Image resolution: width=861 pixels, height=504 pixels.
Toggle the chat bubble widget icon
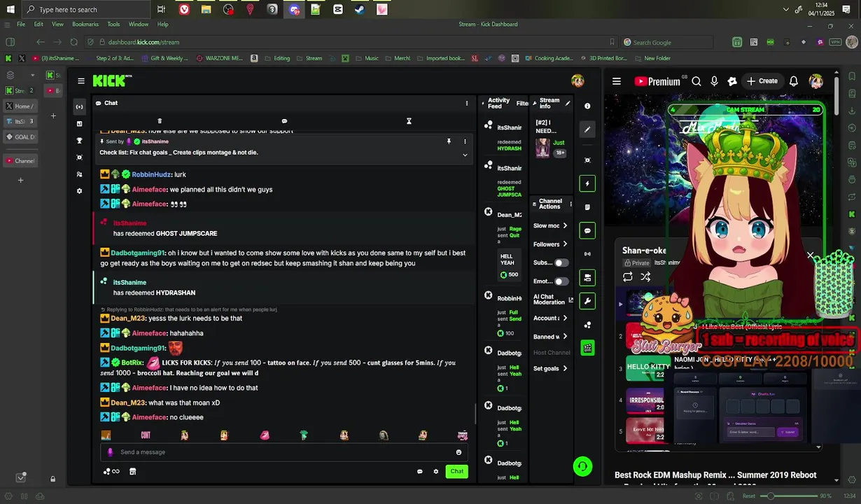(x=587, y=230)
